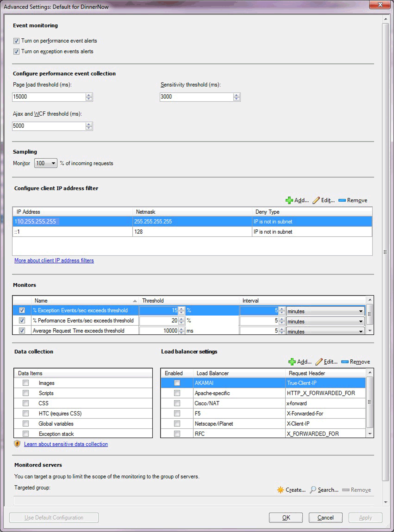
Task: Open the sampling percentage dropdown
Action: tap(46, 163)
